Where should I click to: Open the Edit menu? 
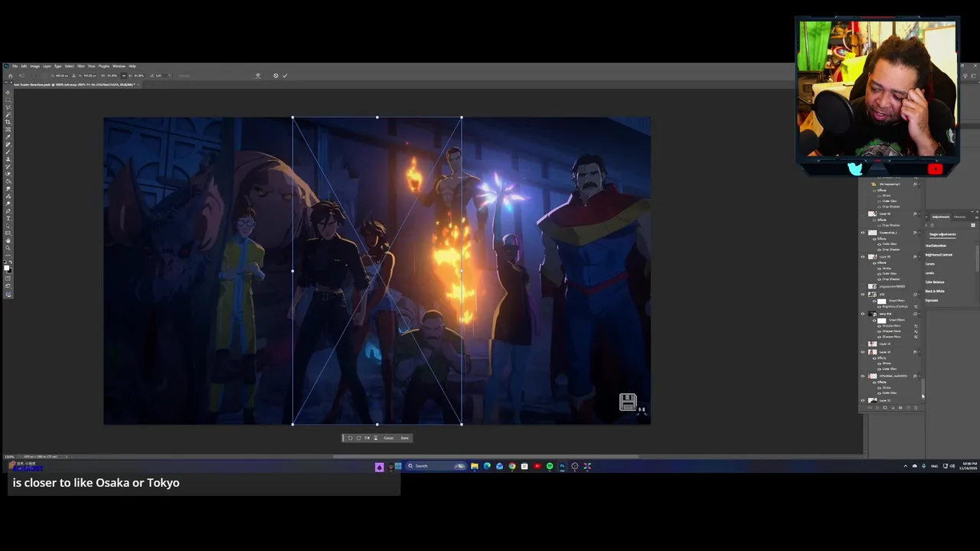tap(24, 66)
